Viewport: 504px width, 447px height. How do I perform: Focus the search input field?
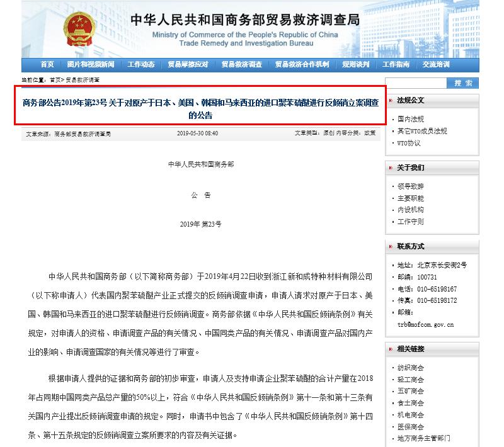tap(416, 83)
